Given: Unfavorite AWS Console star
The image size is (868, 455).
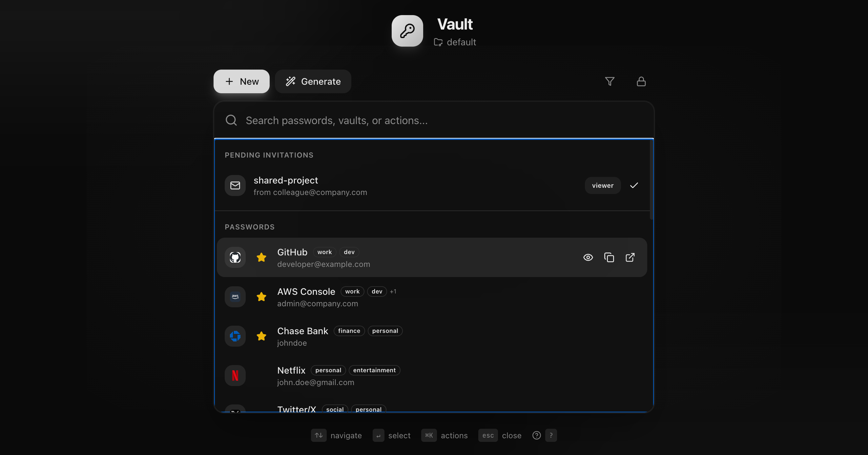Looking at the screenshot, I should coord(261,297).
